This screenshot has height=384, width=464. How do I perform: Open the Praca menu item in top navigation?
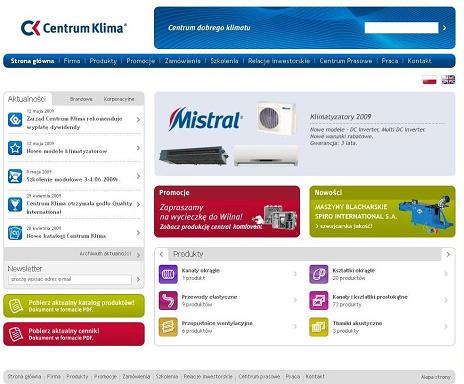pos(390,61)
